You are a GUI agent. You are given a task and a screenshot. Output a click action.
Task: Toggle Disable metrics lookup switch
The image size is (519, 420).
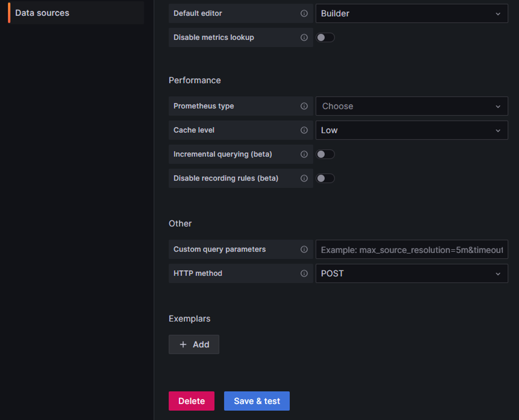[325, 37]
